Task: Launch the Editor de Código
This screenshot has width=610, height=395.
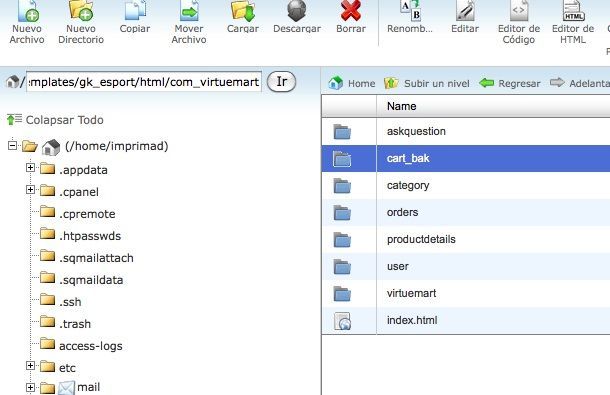Action: coord(519,22)
